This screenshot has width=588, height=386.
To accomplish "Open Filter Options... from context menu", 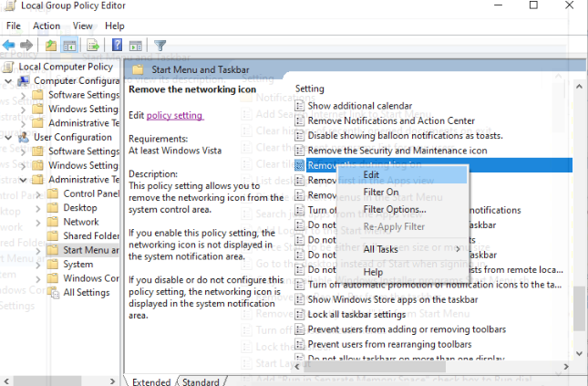I will pyautogui.click(x=403, y=209).
